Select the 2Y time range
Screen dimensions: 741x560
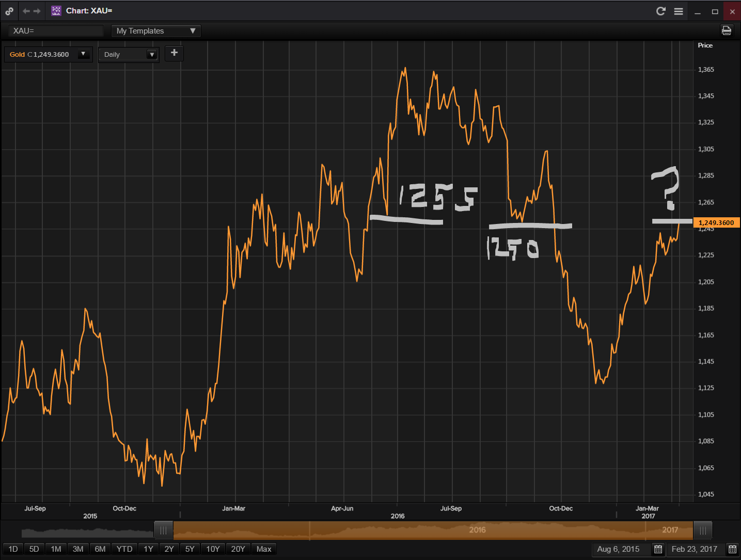169,549
